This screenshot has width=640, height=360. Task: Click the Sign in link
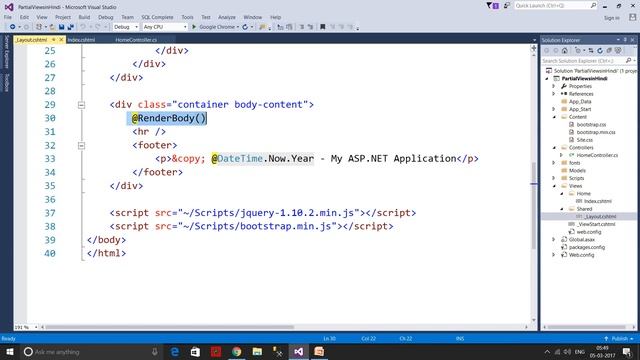pos(611,18)
